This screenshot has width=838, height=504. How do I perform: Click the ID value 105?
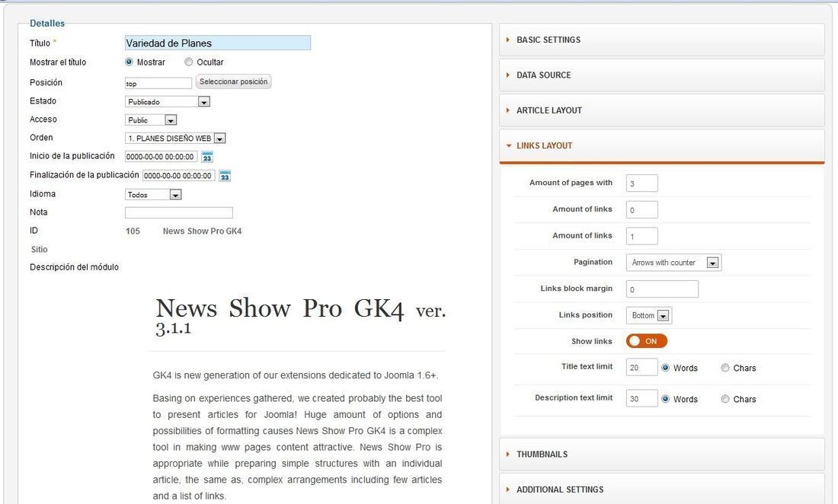click(133, 231)
